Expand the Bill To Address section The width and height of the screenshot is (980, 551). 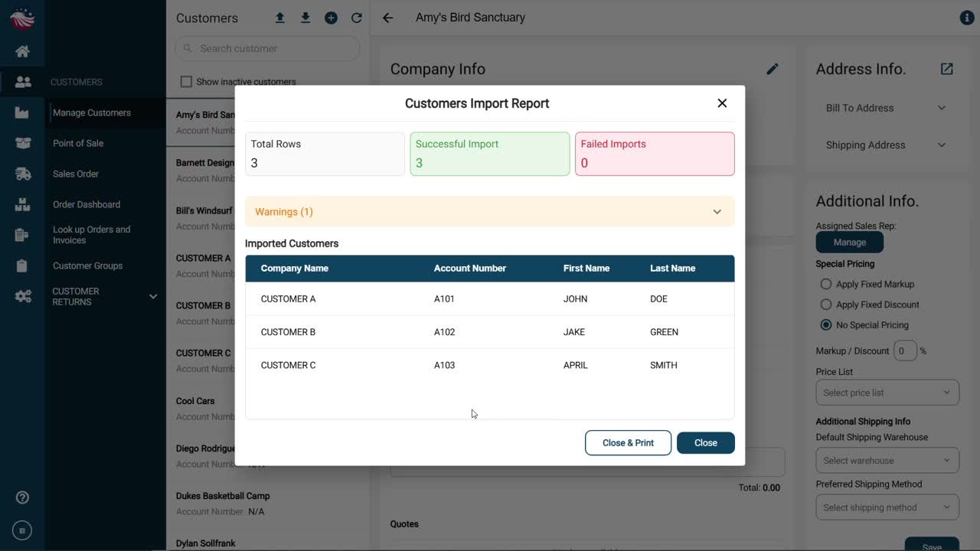tap(886, 108)
